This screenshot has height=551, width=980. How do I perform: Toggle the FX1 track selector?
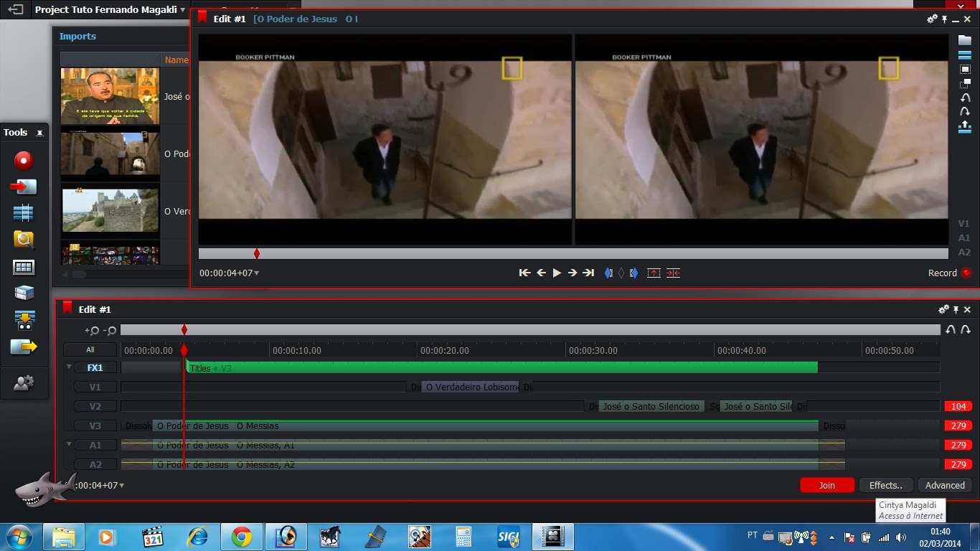[95, 368]
